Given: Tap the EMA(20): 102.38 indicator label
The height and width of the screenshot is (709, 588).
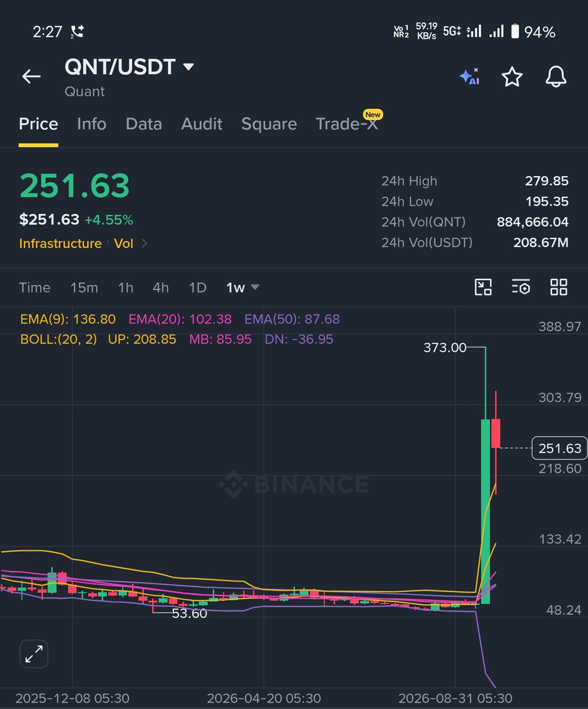Looking at the screenshot, I should [180, 320].
